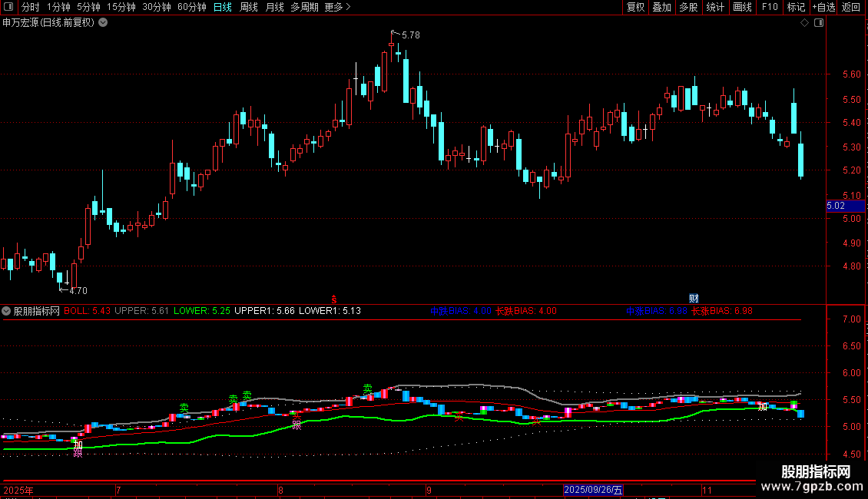Click the UPPER1: 5.66 readout
This screenshot has height=499, width=868.
tap(264, 311)
